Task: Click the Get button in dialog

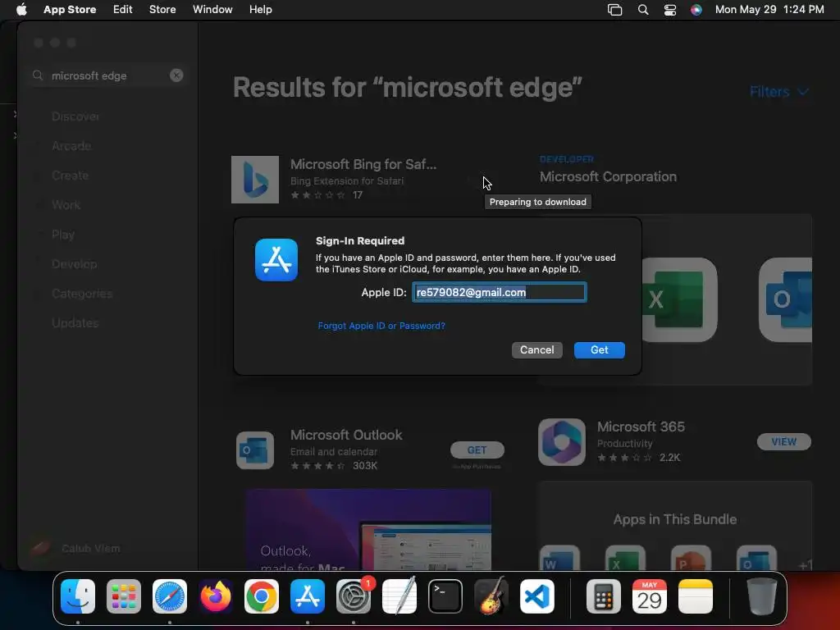Action: point(599,349)
